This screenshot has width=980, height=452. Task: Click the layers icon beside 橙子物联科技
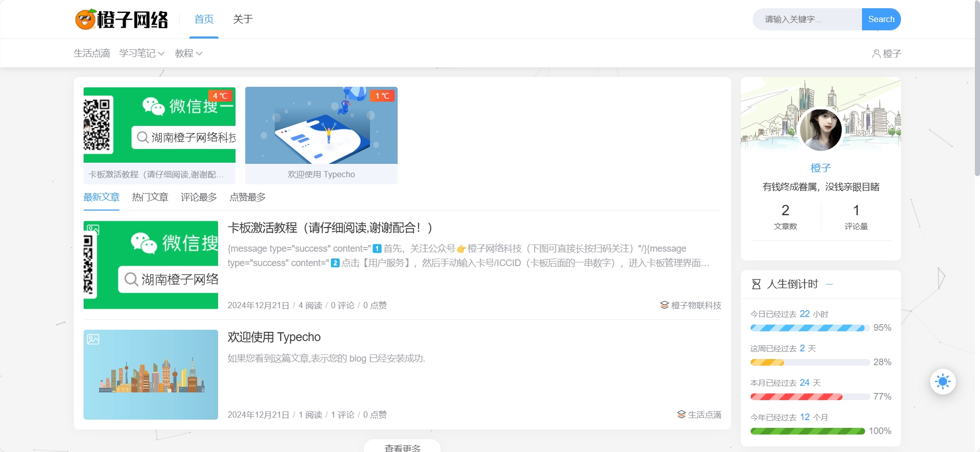point(664,305)
